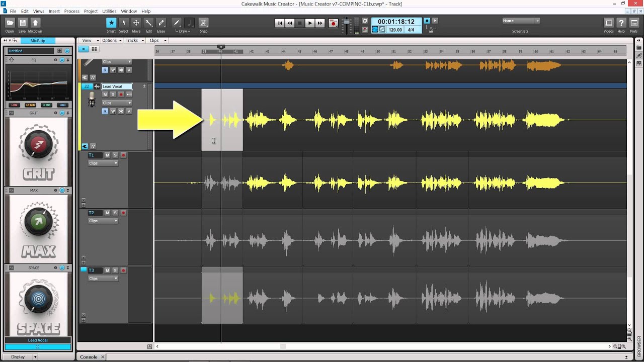Viewport: 644px width, 362px height.
Task: Click the Draw note-duration icon
Action: coord(189,23)
